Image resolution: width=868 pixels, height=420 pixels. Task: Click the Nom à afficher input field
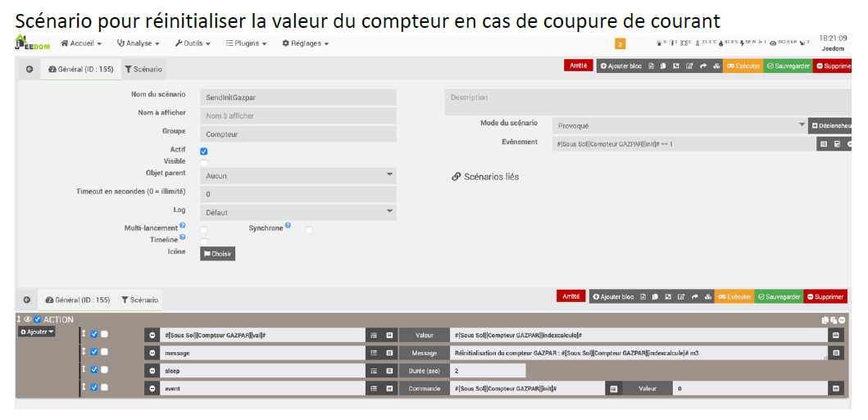point(298,116)
